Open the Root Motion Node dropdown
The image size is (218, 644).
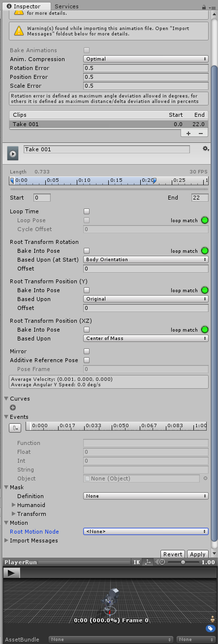[146, 532]
